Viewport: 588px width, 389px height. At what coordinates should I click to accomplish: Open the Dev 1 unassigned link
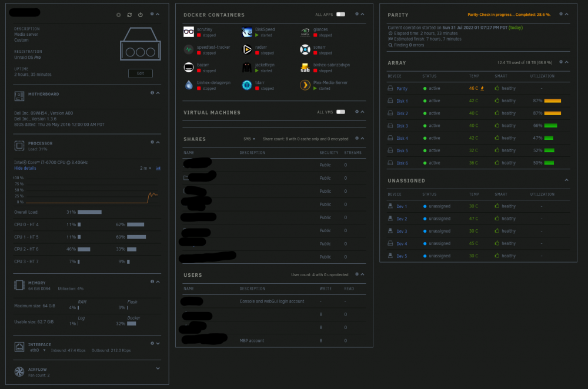click(x=402, y=206)
